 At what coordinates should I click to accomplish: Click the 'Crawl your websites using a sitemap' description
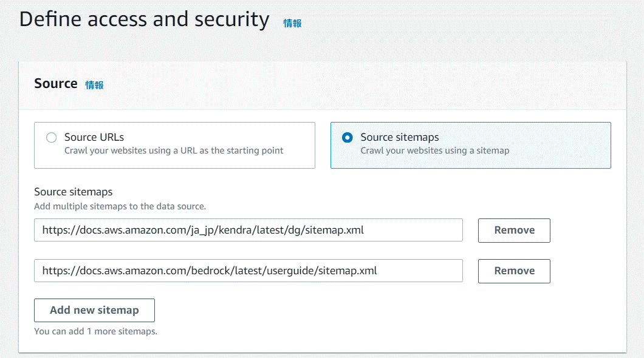[434, 150]
